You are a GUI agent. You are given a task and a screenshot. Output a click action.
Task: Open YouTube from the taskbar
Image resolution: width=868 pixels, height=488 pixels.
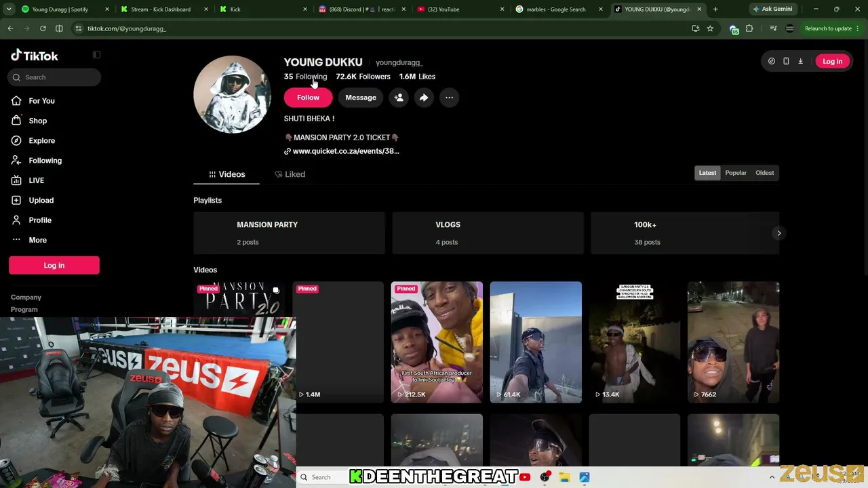525,477
